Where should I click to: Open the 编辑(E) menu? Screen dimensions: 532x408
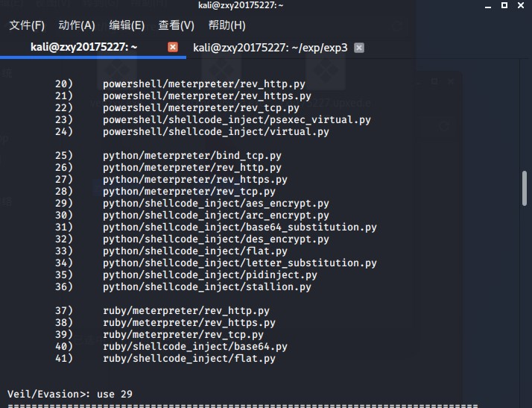127,25
